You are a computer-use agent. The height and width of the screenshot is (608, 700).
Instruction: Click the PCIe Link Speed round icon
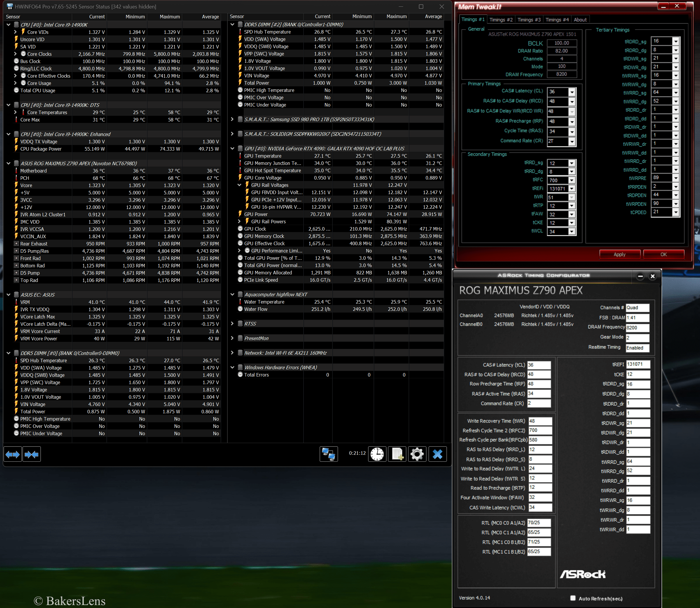tap(240, 280)
